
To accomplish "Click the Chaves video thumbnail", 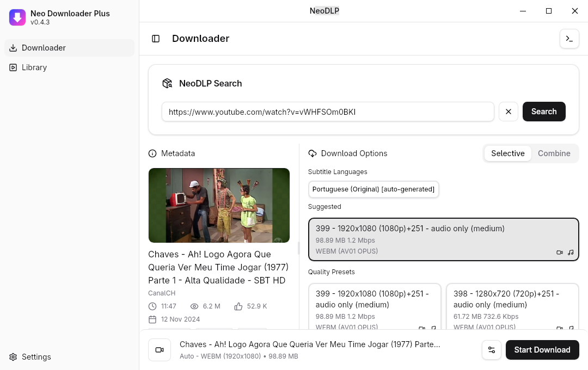I will [219, 205].
